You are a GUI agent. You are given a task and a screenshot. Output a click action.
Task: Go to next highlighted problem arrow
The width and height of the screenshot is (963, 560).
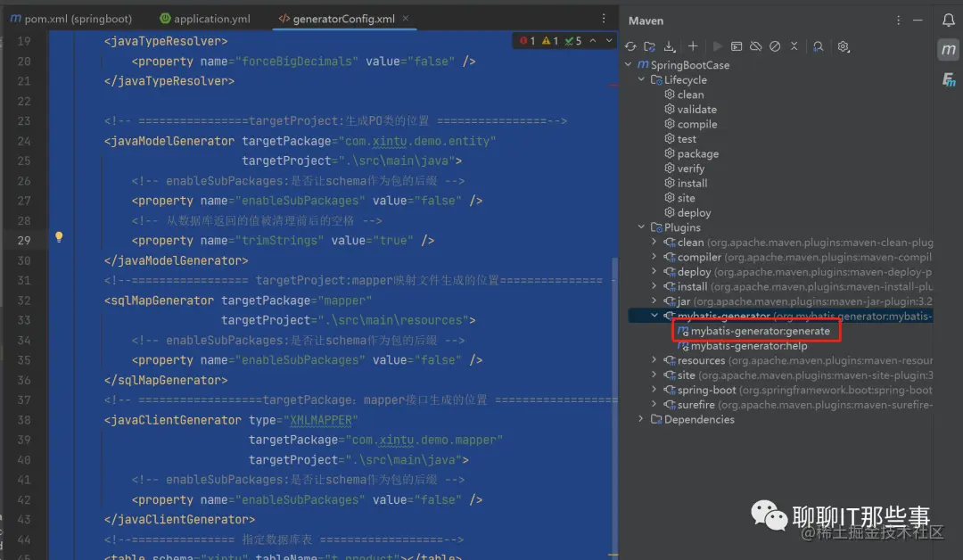[609, 40]
